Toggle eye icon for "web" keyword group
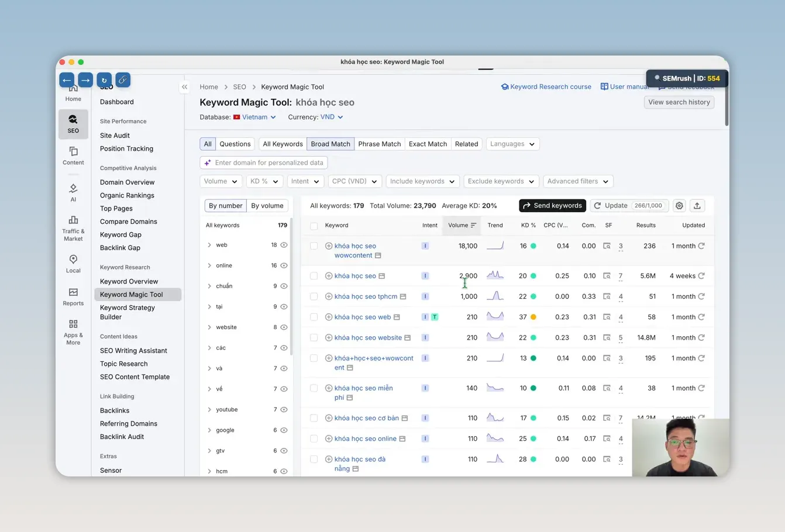This screenshot has width=785, height=532. pyautogui.click(x=284, y=245)
